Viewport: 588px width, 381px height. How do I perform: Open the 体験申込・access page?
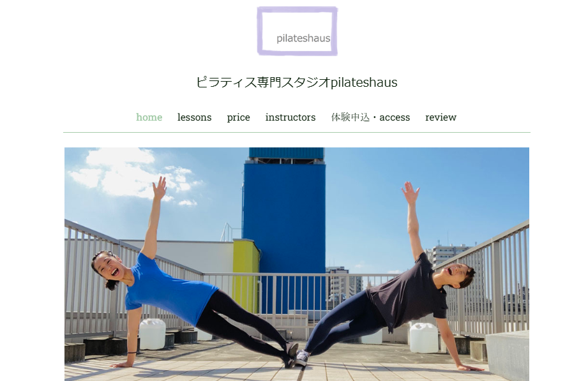pos(370,117)
